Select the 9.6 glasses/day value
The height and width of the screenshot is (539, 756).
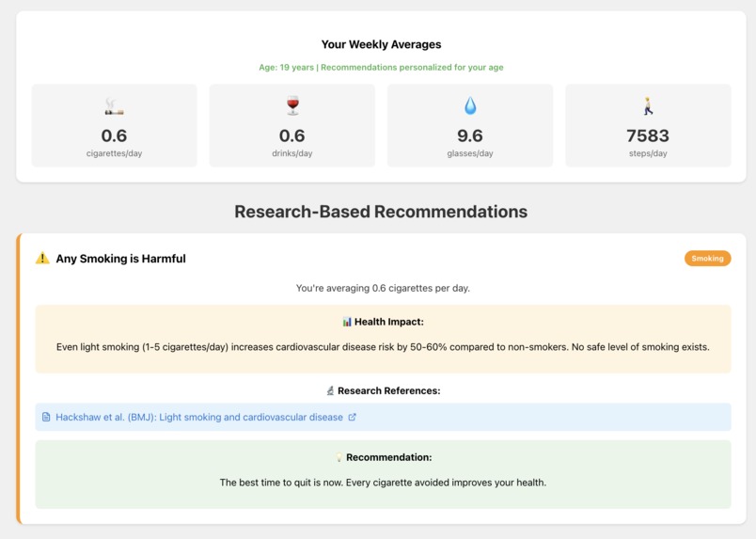pyautogui.click(x=470, y=135)
